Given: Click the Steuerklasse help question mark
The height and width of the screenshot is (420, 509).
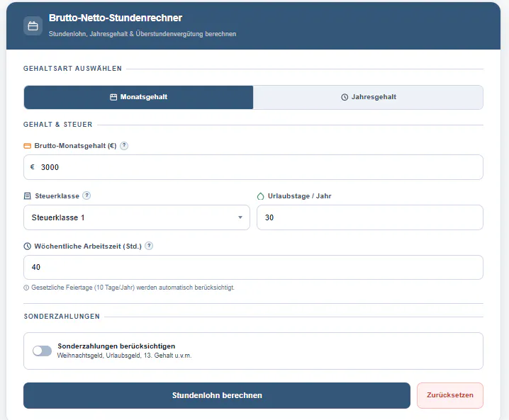Looking at the screenshot, I should (x=86, y=196).
